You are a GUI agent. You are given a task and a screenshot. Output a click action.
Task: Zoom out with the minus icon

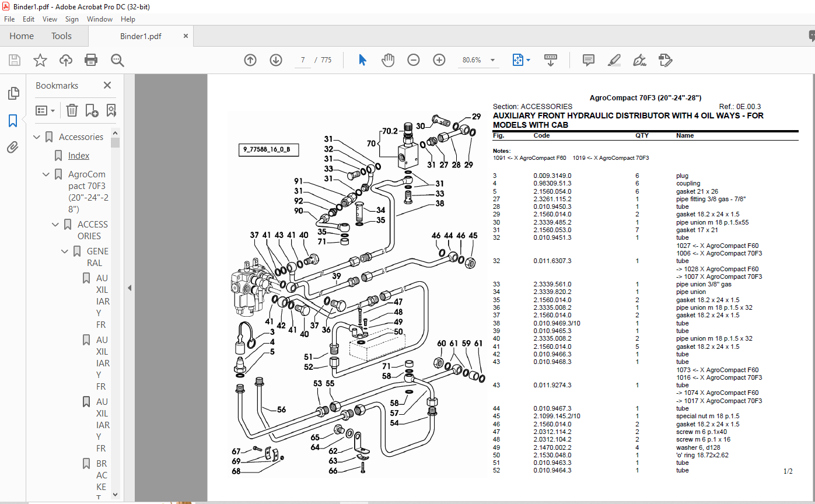tap(414, 60)
